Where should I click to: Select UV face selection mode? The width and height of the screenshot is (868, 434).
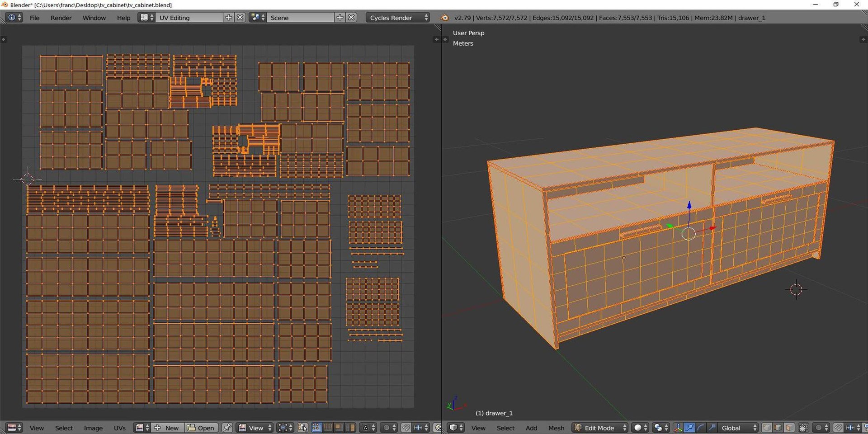pos(339,428)
